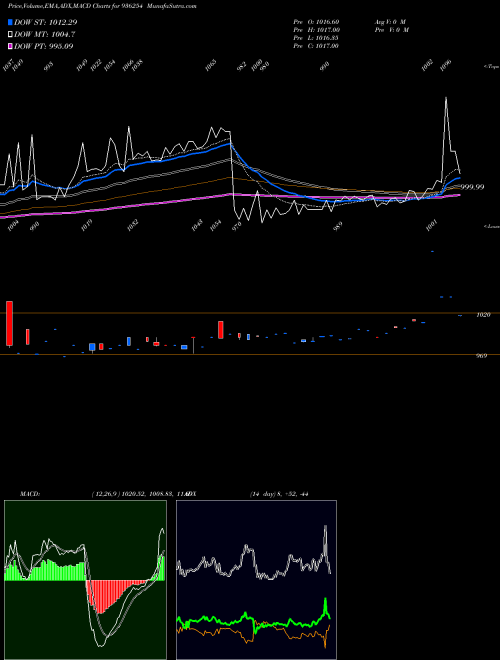Select the 'Pre C: 1017.00' value
This screenshot has width=500, height=660.
click(316, 46)
